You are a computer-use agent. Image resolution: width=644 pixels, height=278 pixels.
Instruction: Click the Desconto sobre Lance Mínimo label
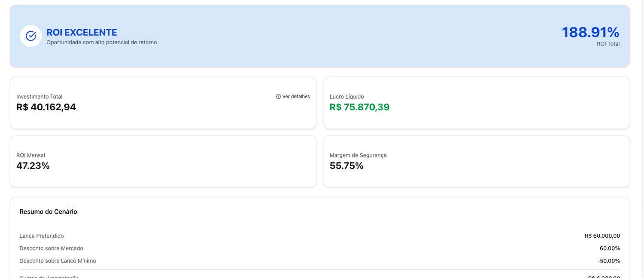pos(58,261)
